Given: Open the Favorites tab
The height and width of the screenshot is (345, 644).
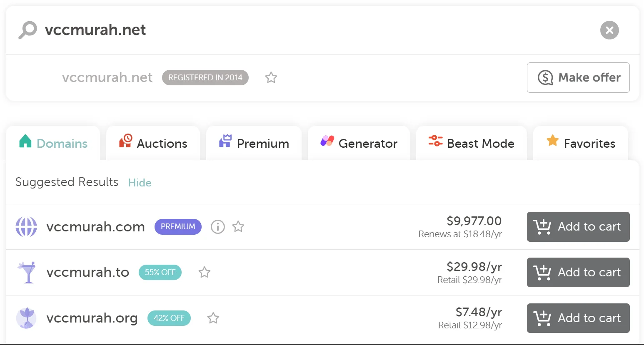Looking at the screenshot, I should [580, 143].
